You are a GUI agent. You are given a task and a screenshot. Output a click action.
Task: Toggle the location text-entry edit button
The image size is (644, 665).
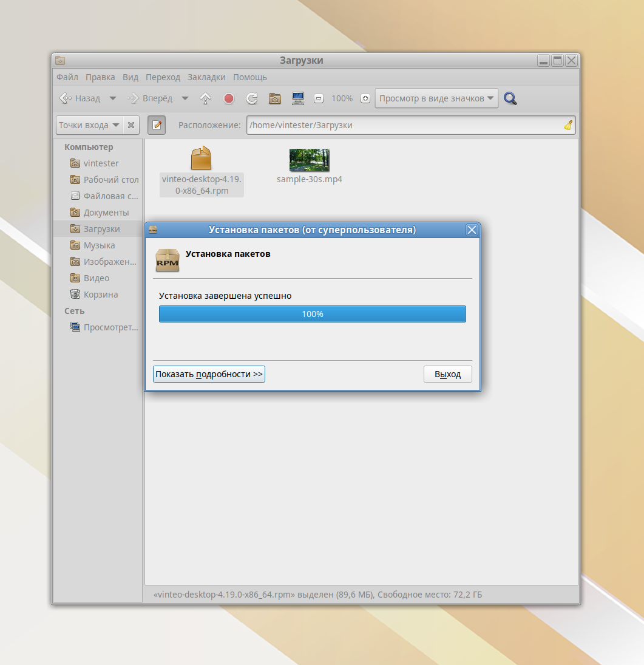[157, 125]
